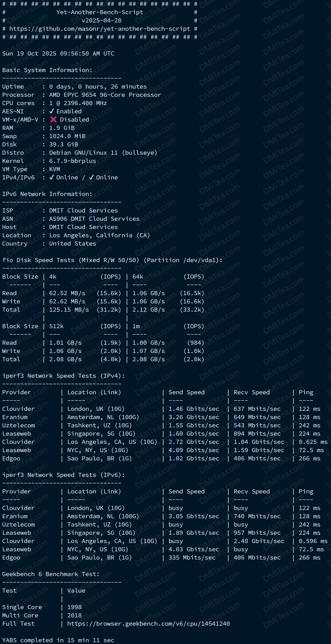
Task: Open the Geekbench full test results URL
Action: coord(148,624)
